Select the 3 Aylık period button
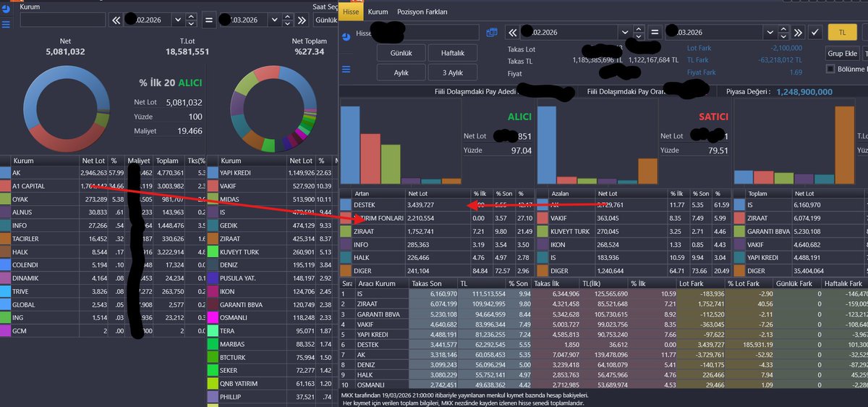868x407 pixels. tap(453, 72)
